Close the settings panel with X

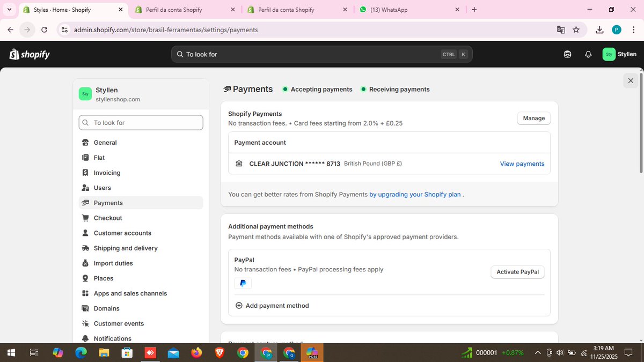click(631, 80)
